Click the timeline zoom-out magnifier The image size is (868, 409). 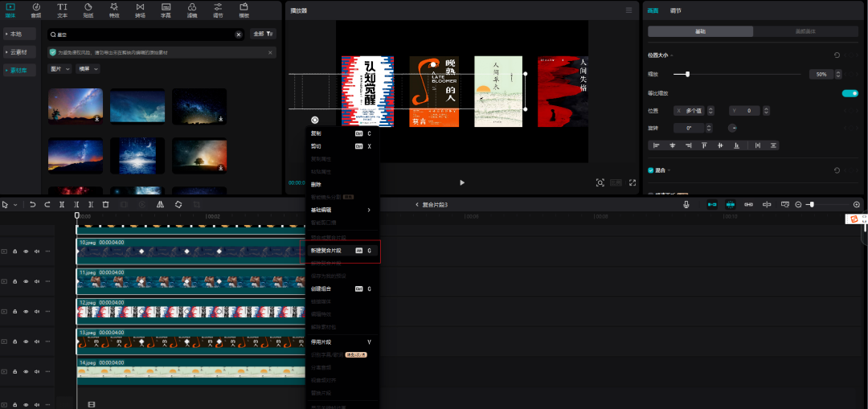click(798, 204)
